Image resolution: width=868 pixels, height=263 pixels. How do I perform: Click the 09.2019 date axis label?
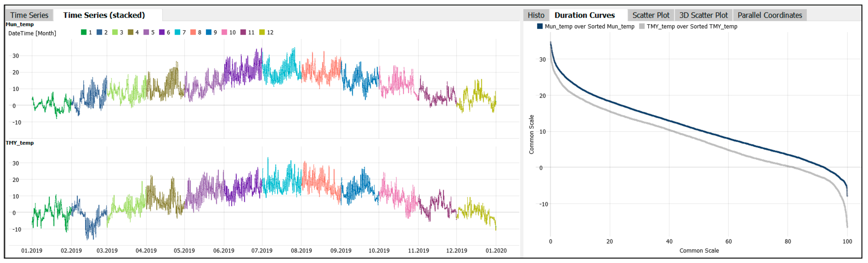click(x=341, y=251)
